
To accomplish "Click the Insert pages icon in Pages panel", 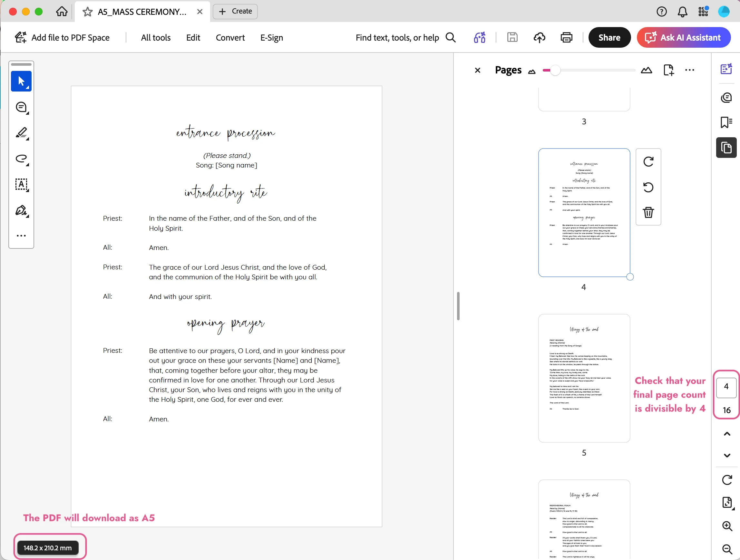I will coord(669,70).
